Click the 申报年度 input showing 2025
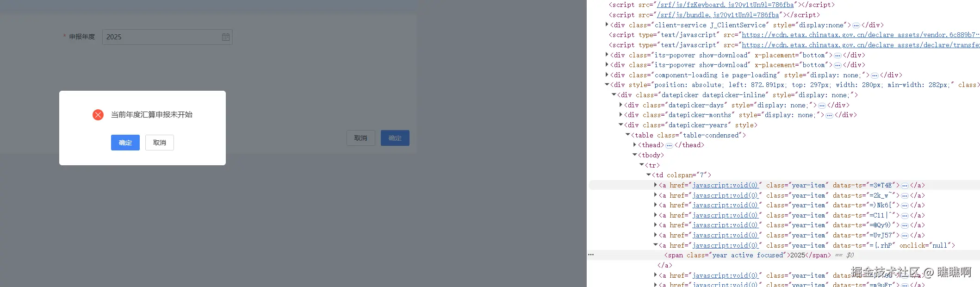Screen dimensions: 980x287 pos(162,37)
